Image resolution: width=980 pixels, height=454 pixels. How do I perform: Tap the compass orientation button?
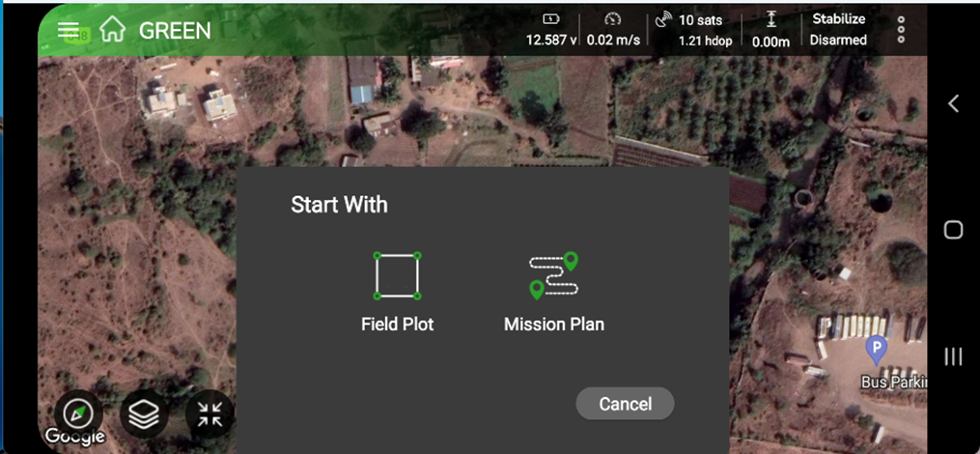[x=79, y=413]
